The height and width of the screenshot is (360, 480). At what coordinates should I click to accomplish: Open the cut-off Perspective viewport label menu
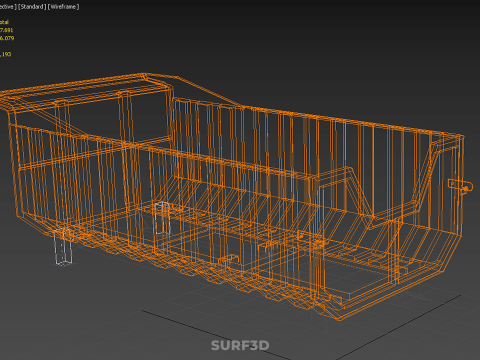(x=8, y=7)
